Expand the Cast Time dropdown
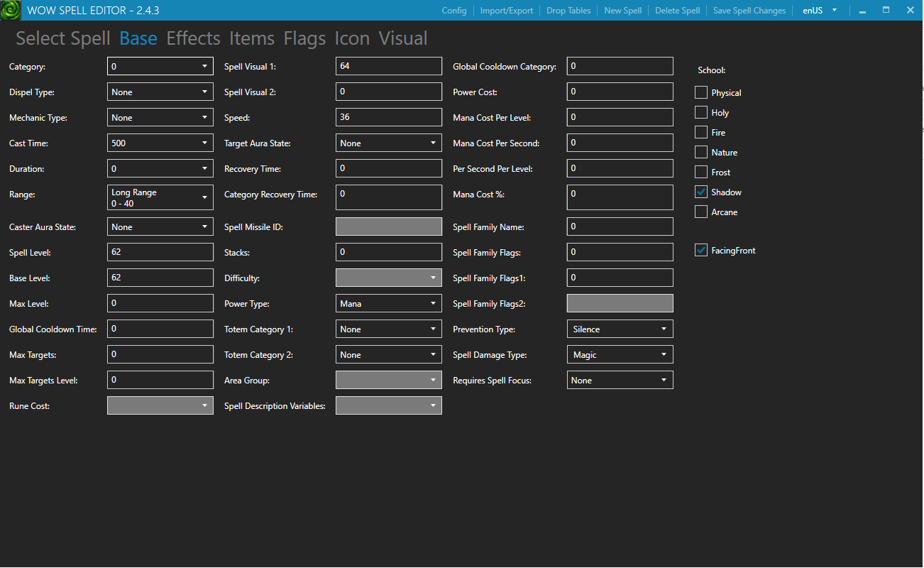Screen dimensions: 924x568 (x=160, y=143)
